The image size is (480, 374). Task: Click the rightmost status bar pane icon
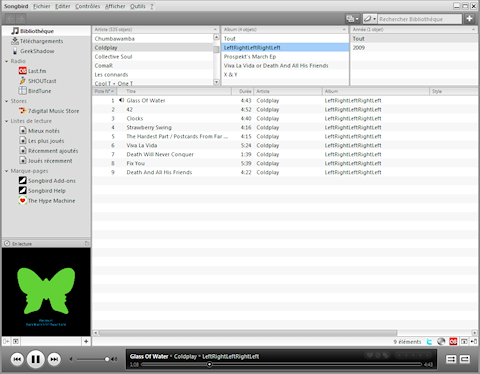point(474,341)
